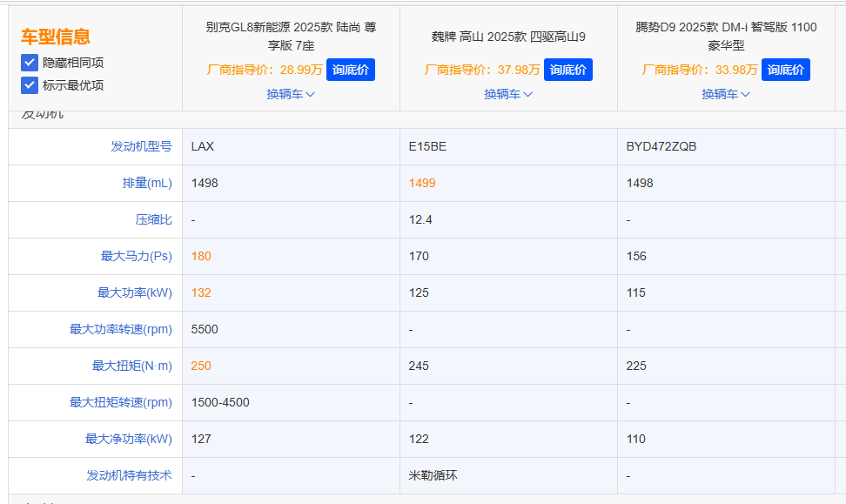Click the 122 net power value
This screenshot has height=504, width=846.
[x=419, y=440]
